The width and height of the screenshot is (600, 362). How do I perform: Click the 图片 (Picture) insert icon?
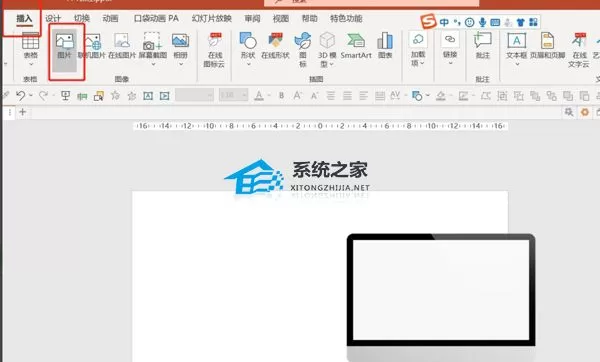point(65,46)
